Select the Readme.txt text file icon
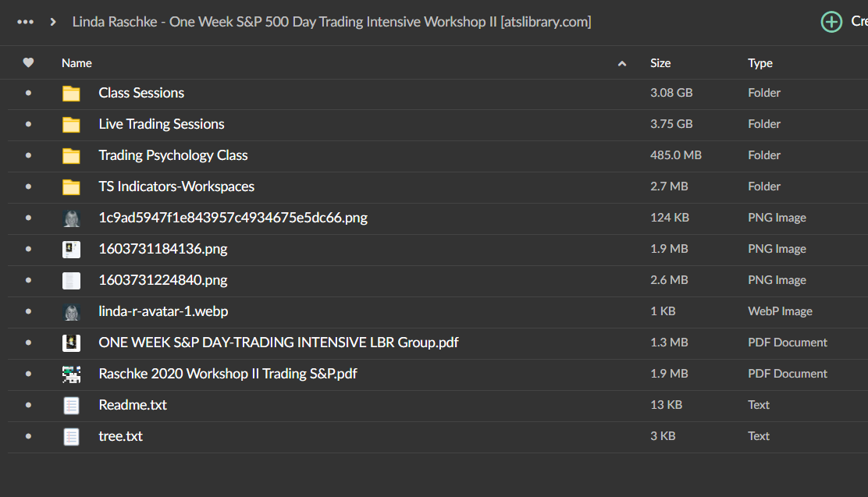Viewport: 868px width, 497px height. pos(71,405)
